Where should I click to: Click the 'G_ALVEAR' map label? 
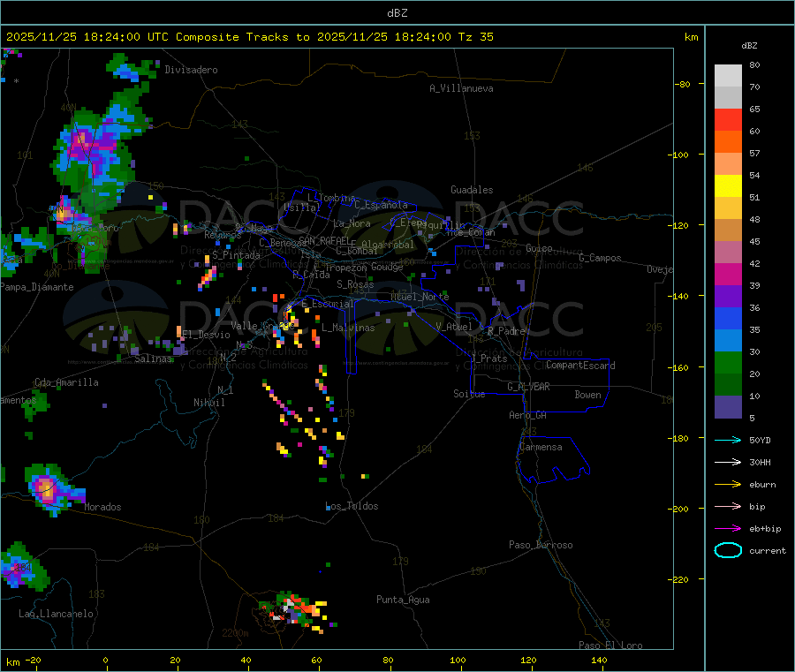click(528, 387)
